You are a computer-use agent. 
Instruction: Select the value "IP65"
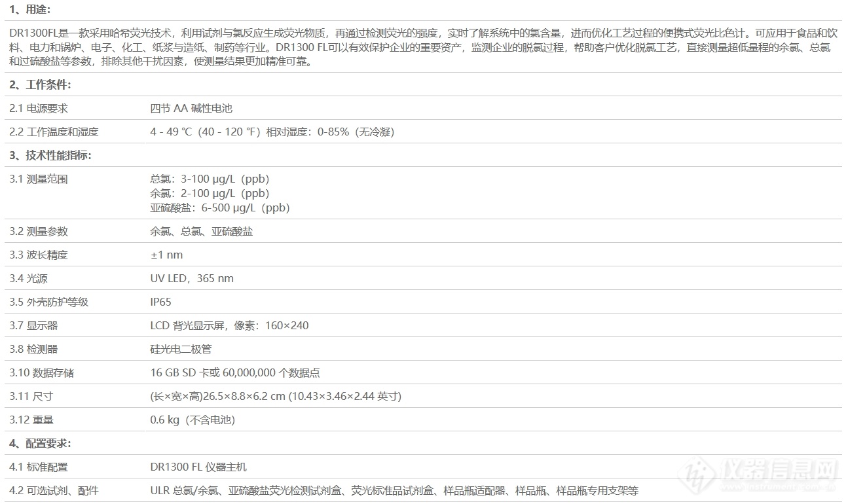pyautogui.click(x=160, y=302)
